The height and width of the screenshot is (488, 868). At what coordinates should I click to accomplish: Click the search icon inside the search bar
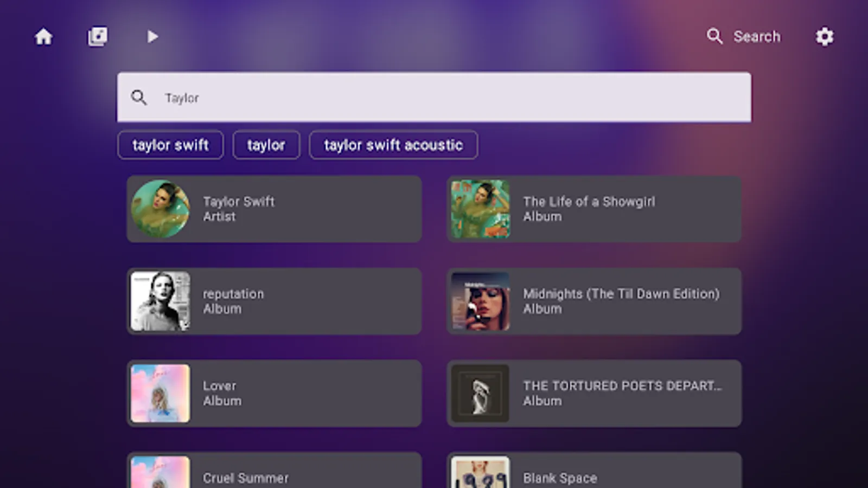(139, 97)
